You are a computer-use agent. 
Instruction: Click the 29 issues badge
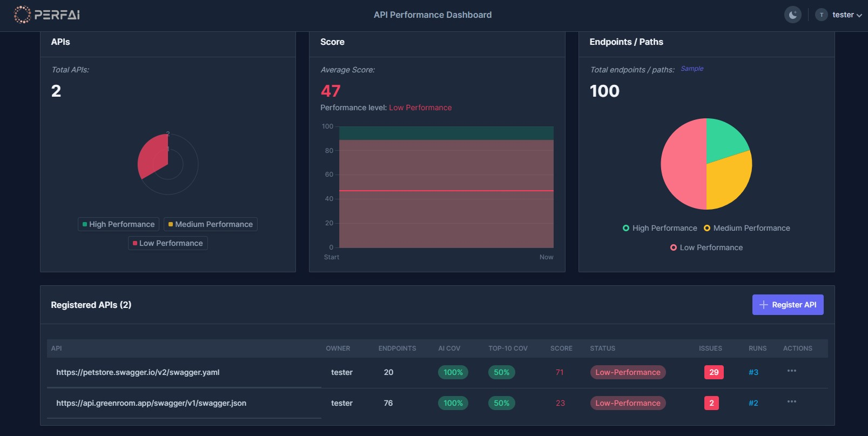[x=714, y=372]
